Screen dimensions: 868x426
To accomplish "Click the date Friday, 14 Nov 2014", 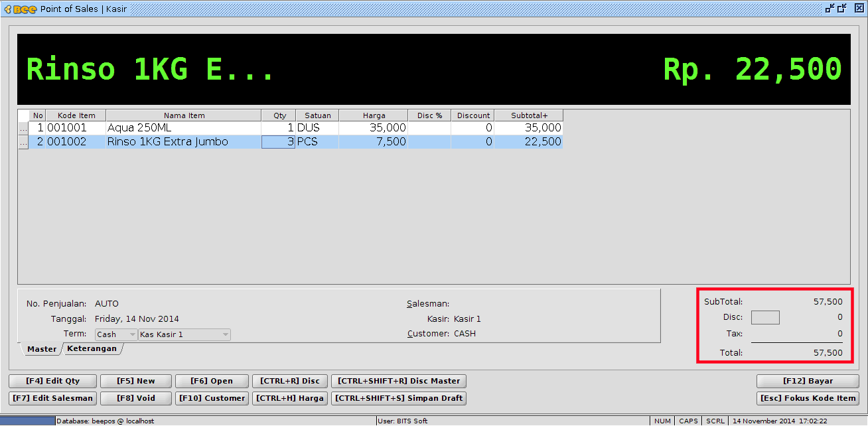I will coord(137,319).
